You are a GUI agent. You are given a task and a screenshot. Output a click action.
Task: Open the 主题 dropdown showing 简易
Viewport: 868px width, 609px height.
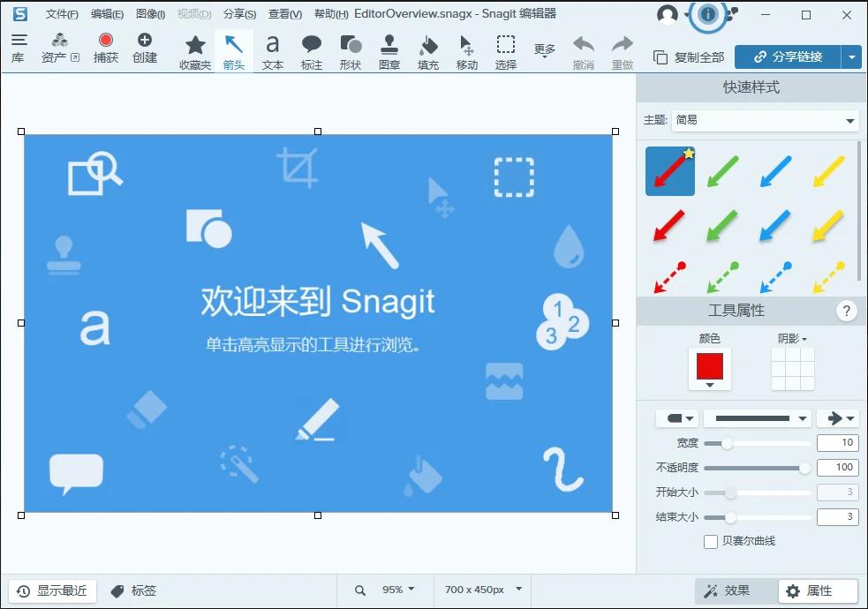coord(765,120)
